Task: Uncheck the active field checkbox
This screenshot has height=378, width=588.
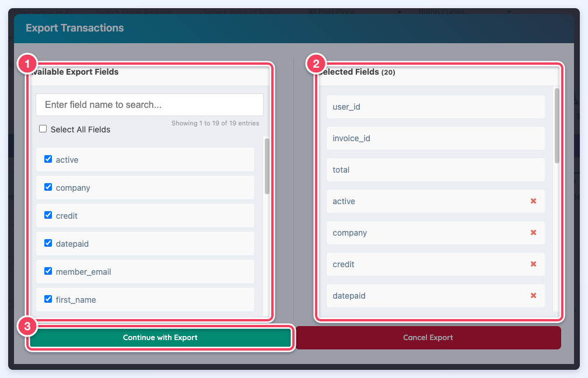Action: coord(48,159)
